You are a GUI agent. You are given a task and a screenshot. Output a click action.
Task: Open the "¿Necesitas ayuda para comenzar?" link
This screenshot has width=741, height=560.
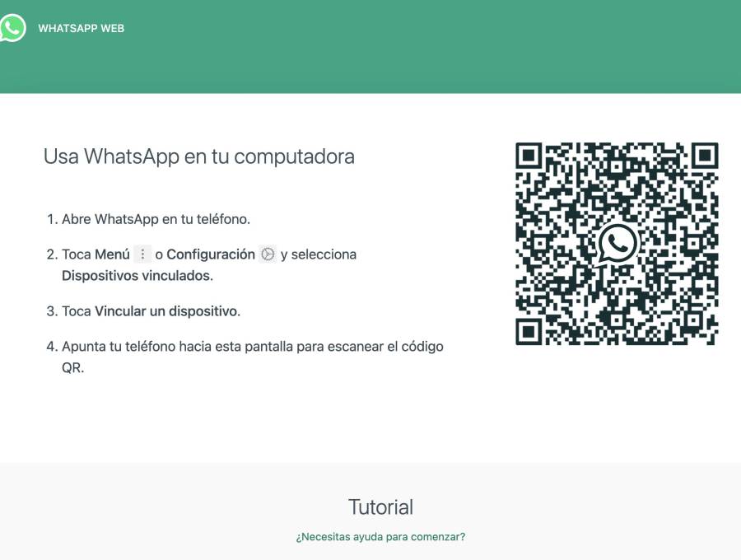(379, 536)
